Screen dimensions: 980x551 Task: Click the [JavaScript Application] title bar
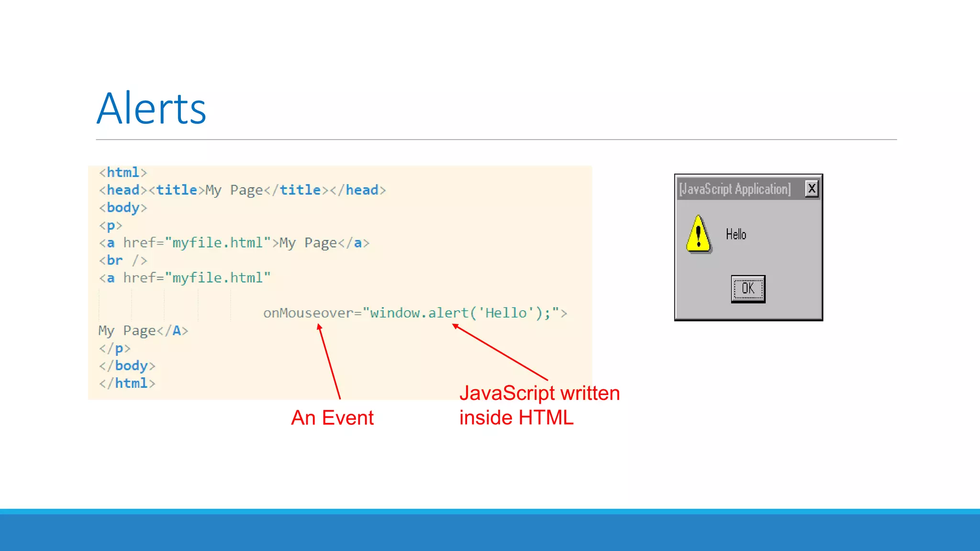(735, 189)
